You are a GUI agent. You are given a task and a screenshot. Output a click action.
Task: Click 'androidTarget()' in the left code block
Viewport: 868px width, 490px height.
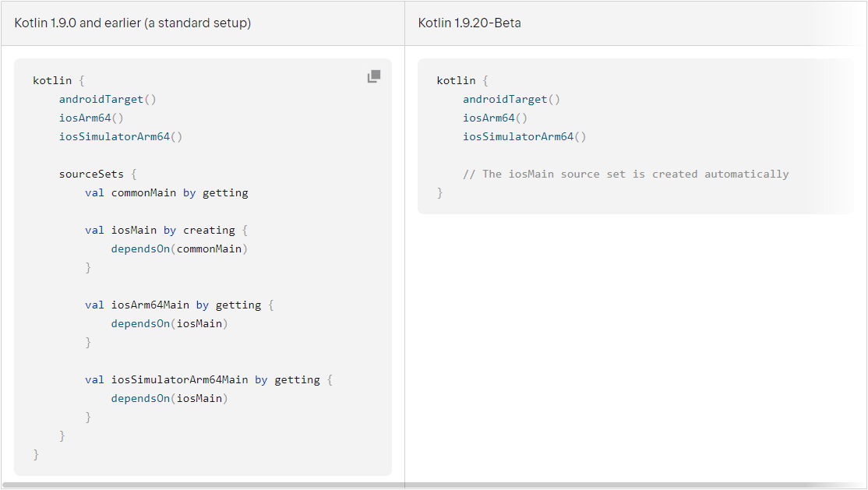coord(108,100)
